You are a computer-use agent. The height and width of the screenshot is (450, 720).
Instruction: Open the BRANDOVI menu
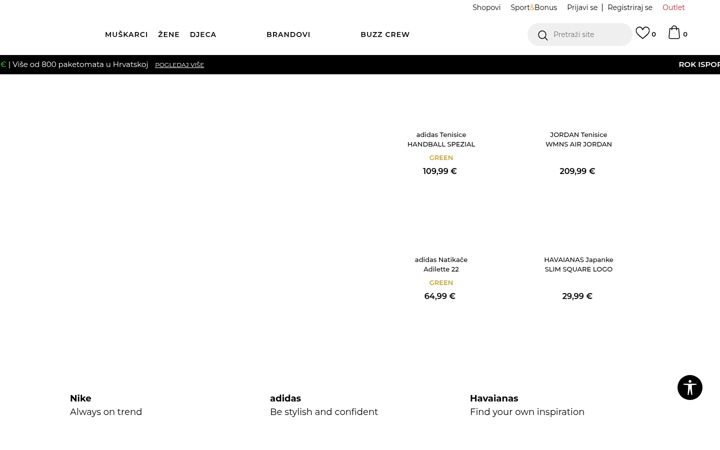tap(288, 34)
